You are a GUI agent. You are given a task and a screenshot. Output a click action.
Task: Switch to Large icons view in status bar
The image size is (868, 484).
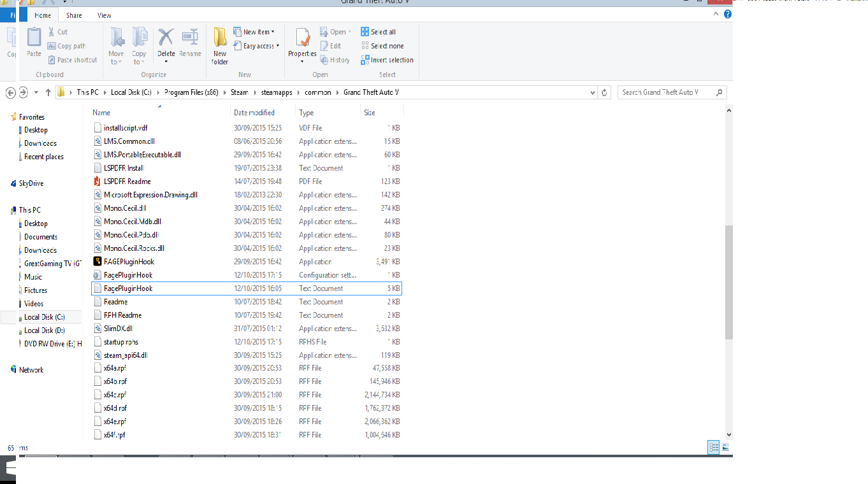(x=725, y=448)
